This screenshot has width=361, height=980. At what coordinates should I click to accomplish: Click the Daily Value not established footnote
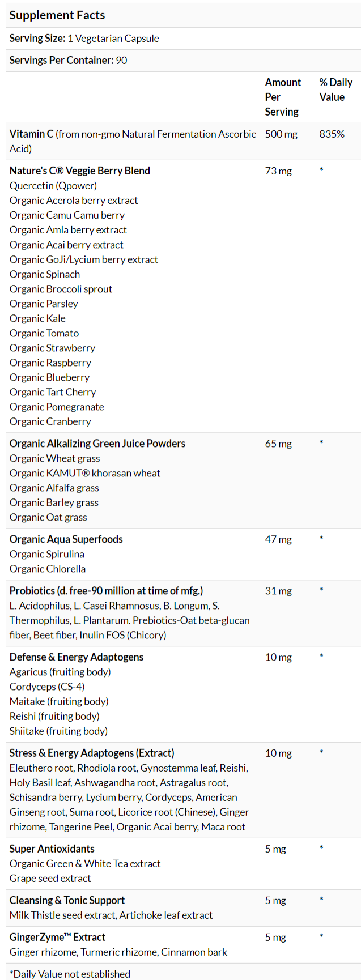(x=70, y=974)
